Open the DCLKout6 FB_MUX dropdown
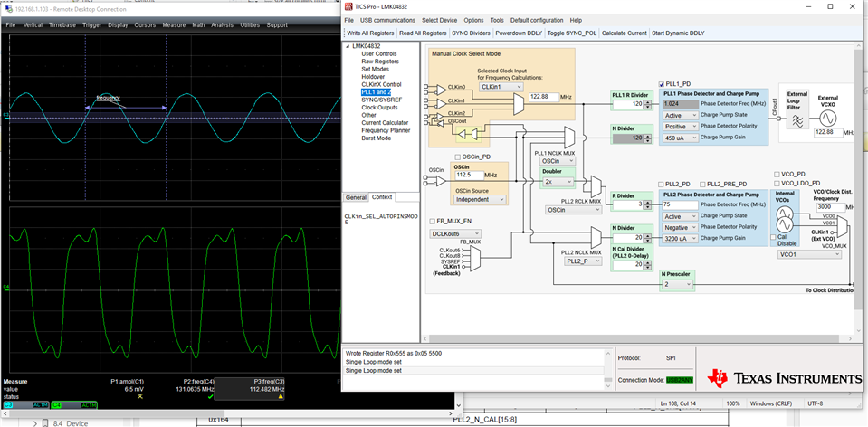The image size is (868, 427). tap(455, 234)
